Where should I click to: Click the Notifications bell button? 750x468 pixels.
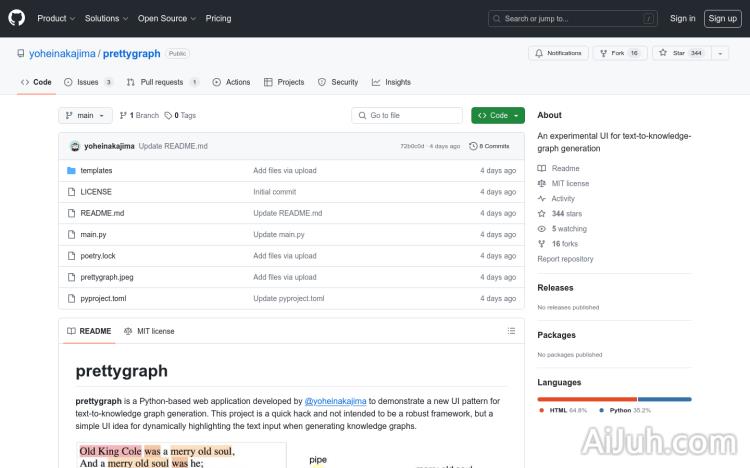[x=558, y=53]
